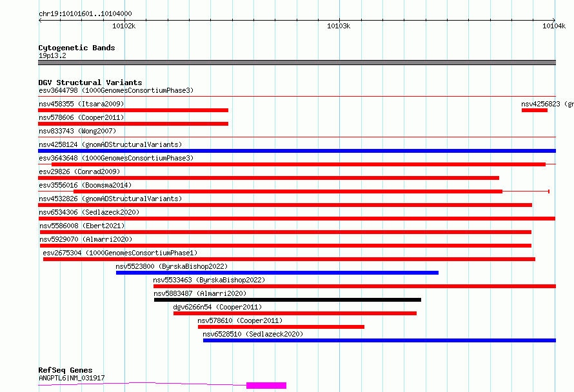Open variant nsv5523800 (ByrskaBishop2022) label
574x392 pixels.
172,266
